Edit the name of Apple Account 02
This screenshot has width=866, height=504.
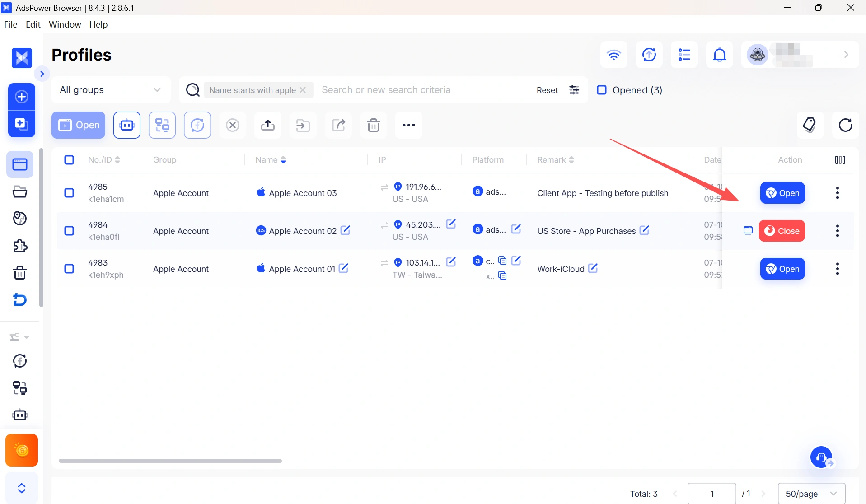(346, 230)
